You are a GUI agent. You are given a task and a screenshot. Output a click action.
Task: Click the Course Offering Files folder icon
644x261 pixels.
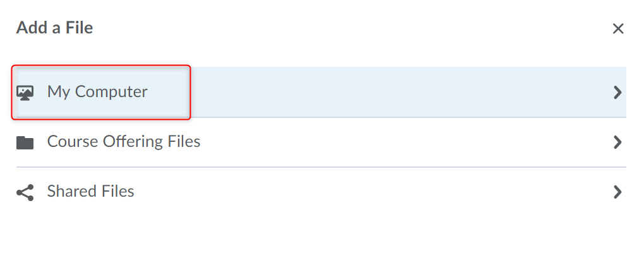pos(25,142)
